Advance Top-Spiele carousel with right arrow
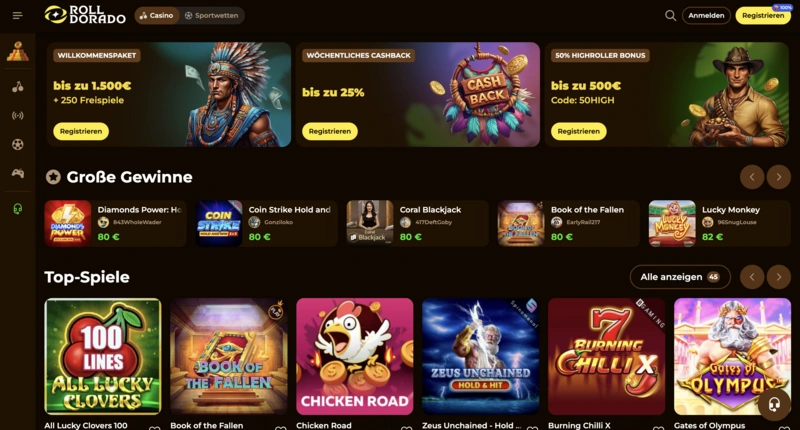800x430 pixels. coord(779,277)
